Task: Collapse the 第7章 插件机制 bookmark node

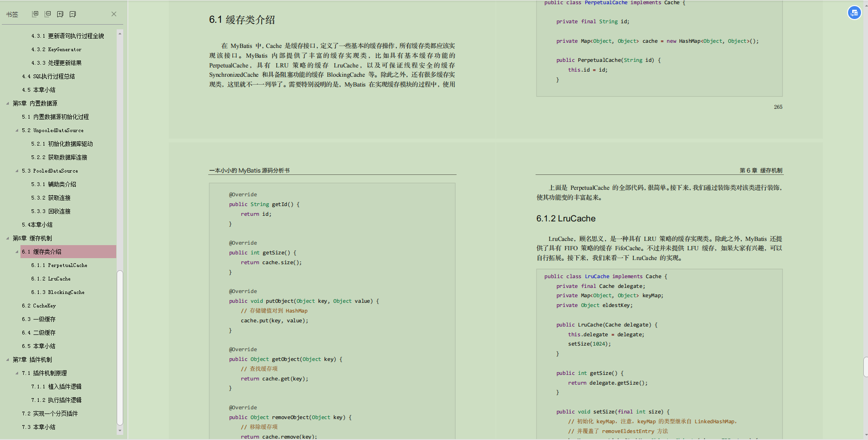Action: [7, 360]
